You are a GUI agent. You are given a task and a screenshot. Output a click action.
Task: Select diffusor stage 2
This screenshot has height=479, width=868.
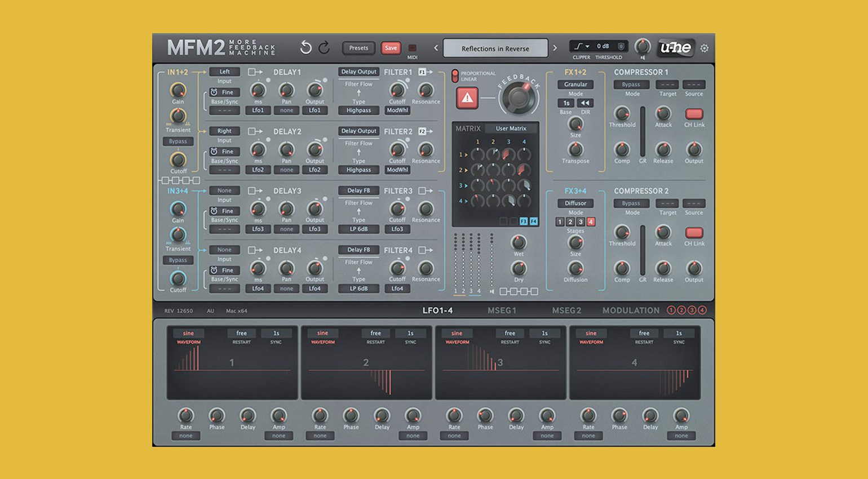click(570, 222)
